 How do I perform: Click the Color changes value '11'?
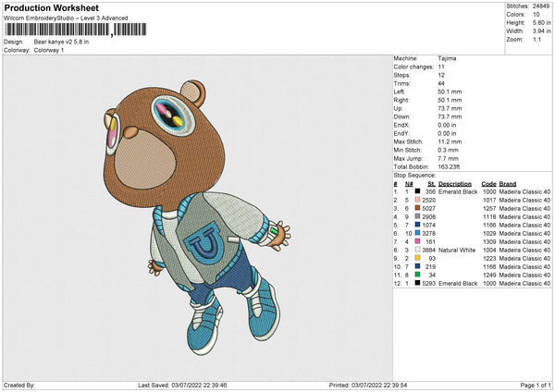coord(441,67)
